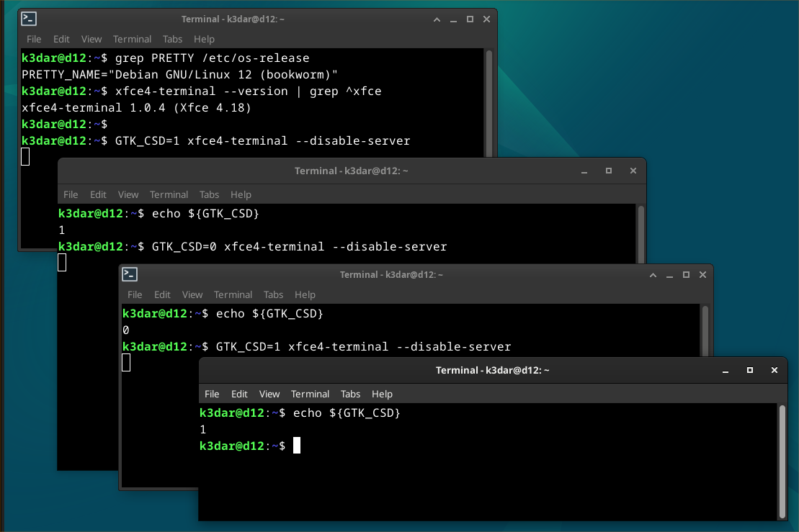Click the vertical scrollbar of the window showing output 0
The height and width of the screenshot is (532, 799).
[x=705, y=330]
